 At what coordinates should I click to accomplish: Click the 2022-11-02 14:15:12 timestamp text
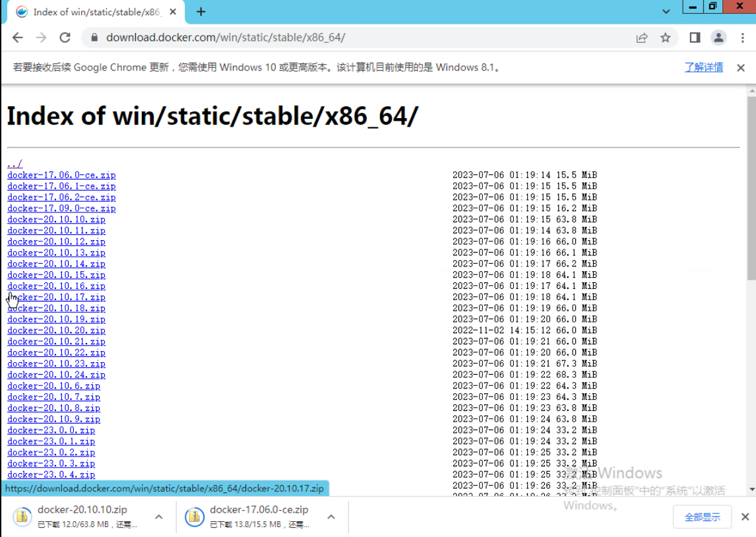[x=501, y=331]
